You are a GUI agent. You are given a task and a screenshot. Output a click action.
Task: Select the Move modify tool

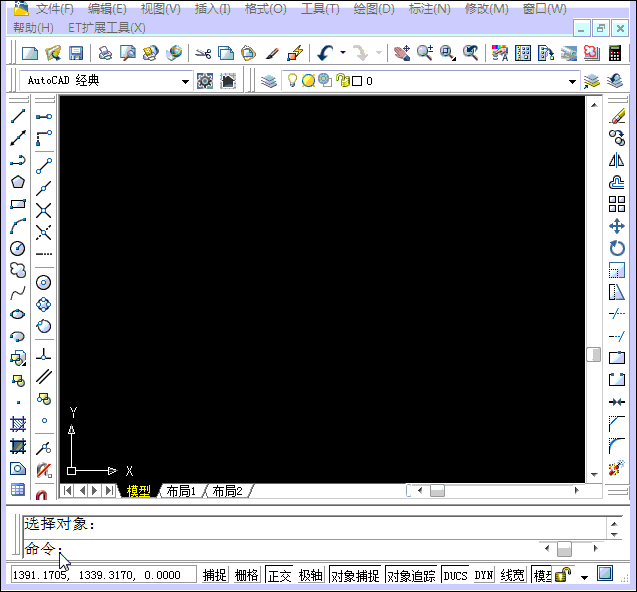617,226
